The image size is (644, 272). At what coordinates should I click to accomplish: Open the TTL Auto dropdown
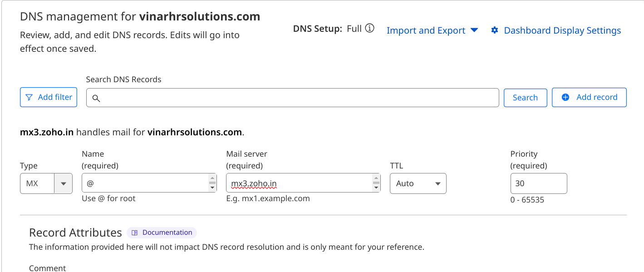418,183
